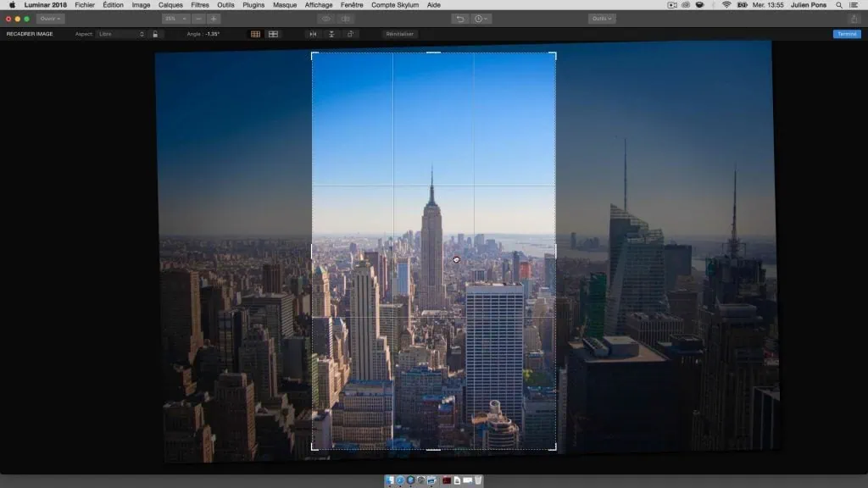Click the top-left crop corner handle

point(313,54)
